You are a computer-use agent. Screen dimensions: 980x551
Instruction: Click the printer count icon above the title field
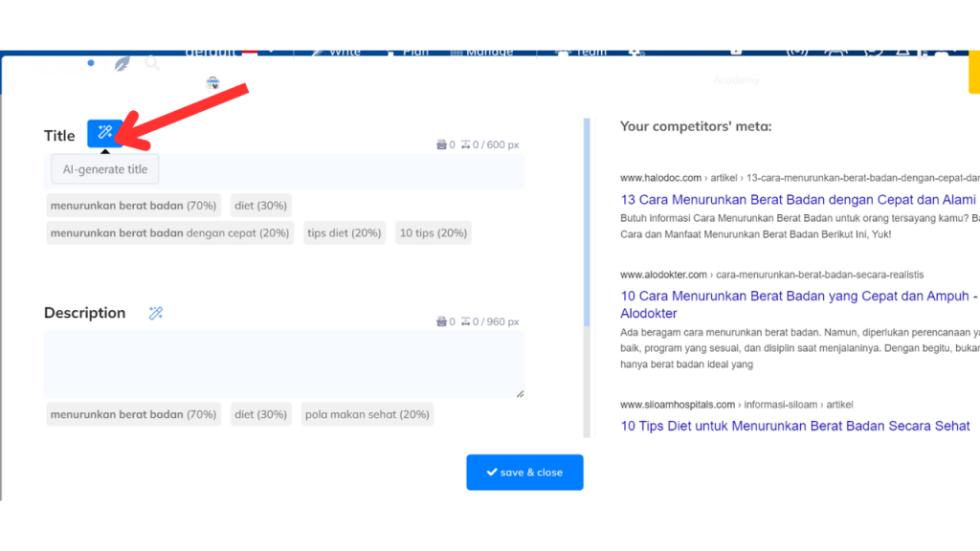pyautogui.click(x=440, y=144)
